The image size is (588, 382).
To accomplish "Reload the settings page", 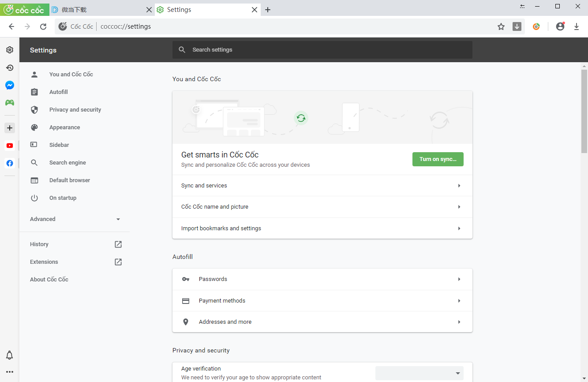I will (43, 26).
